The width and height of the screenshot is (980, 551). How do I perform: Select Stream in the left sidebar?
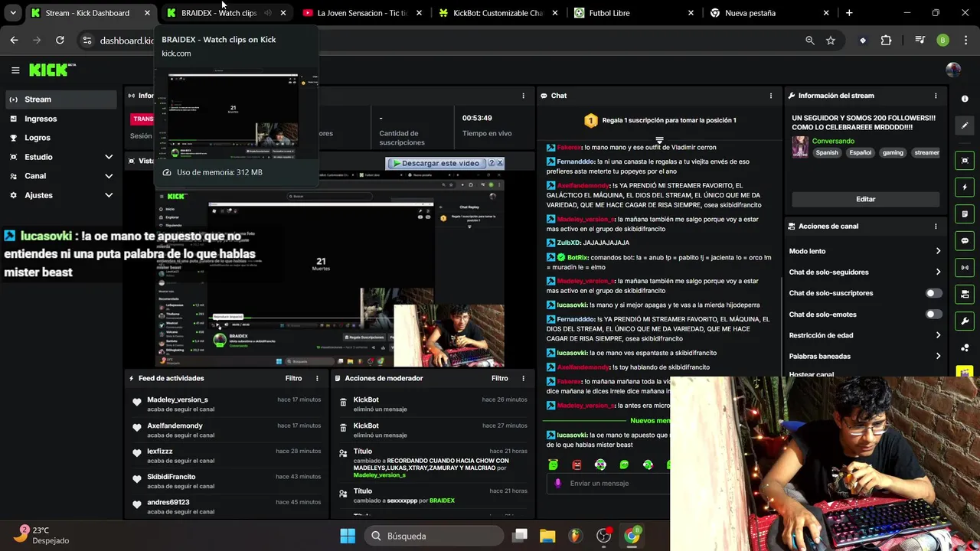61,99
